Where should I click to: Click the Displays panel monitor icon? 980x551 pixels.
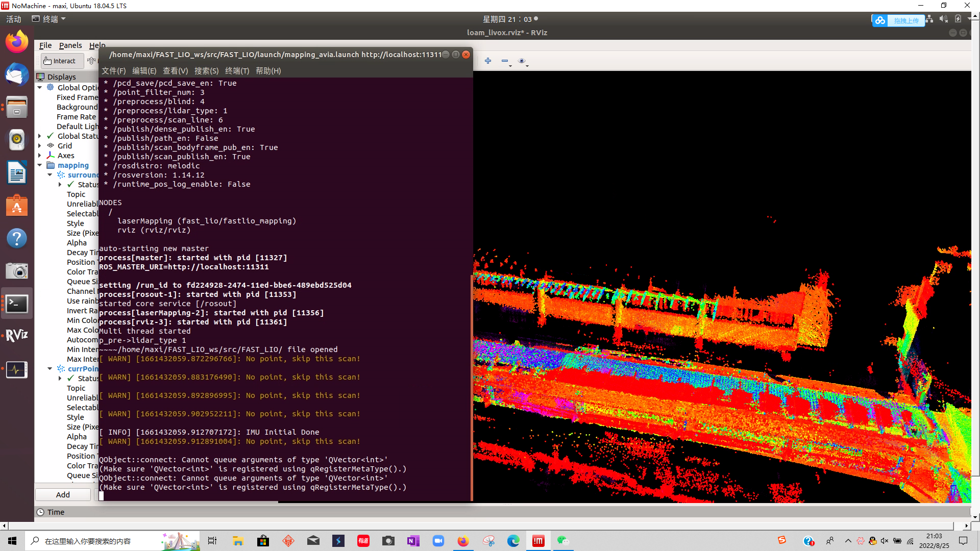(x=40, y=77)
